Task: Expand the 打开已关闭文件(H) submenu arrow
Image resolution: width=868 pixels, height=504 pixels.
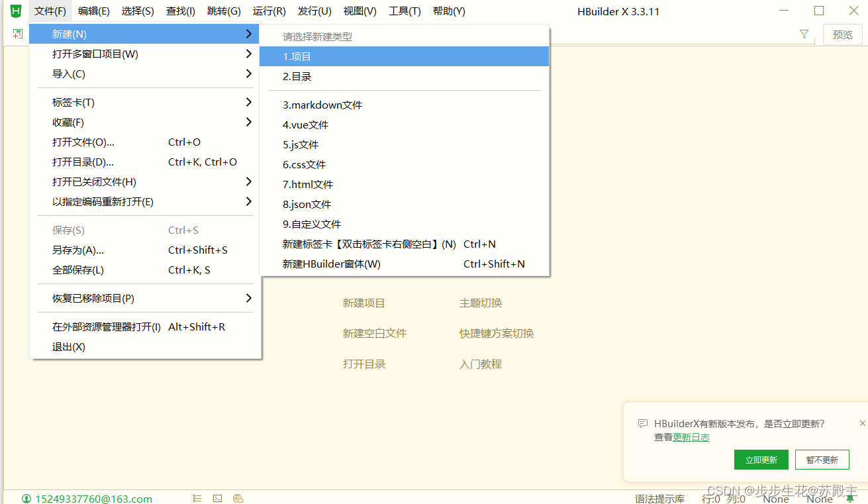Action: click(248, 181)
